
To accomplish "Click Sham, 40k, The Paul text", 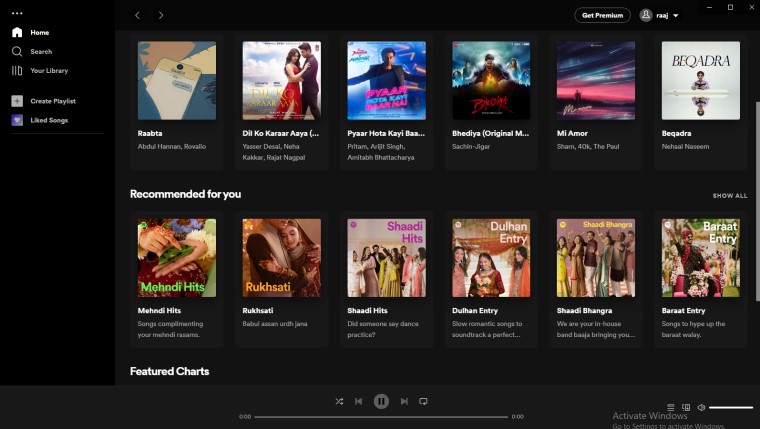I will tap(588, 146).
